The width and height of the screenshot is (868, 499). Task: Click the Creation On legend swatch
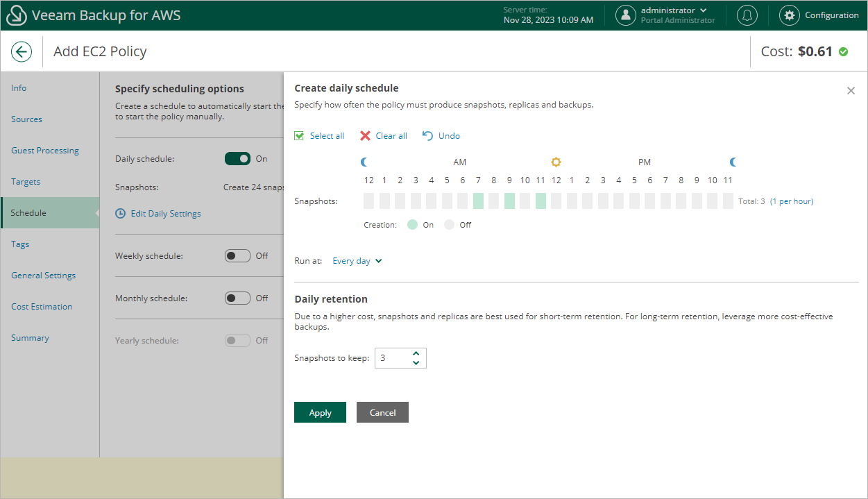412,225
